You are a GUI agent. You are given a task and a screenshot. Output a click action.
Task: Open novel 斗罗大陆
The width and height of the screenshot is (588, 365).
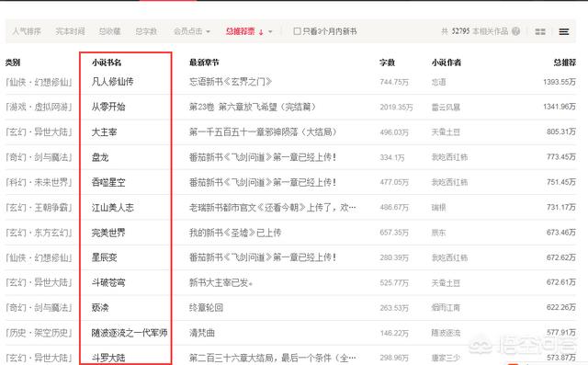point(108,358)
